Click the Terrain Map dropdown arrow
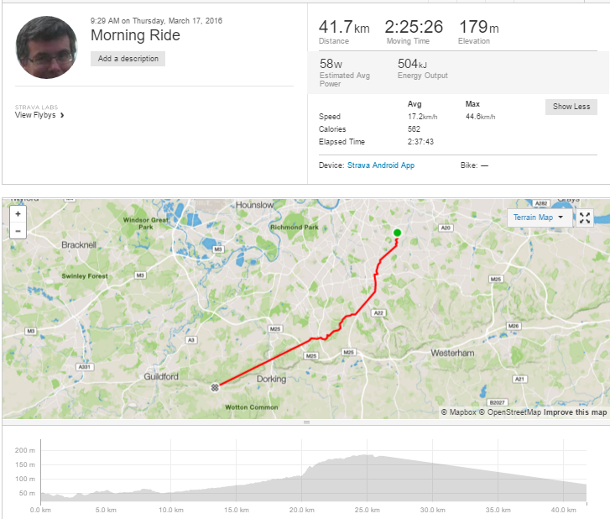The height and width of the screenshot is (519, 610). point(561,217)
